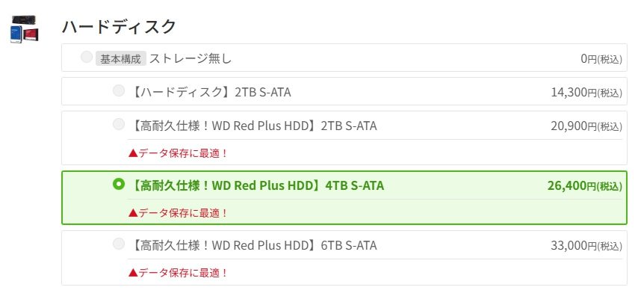This screenshot has width=644, height=299.
Task: Click the データ保存に最適 note under the 2TB WD option
Action: click(179, 152)
